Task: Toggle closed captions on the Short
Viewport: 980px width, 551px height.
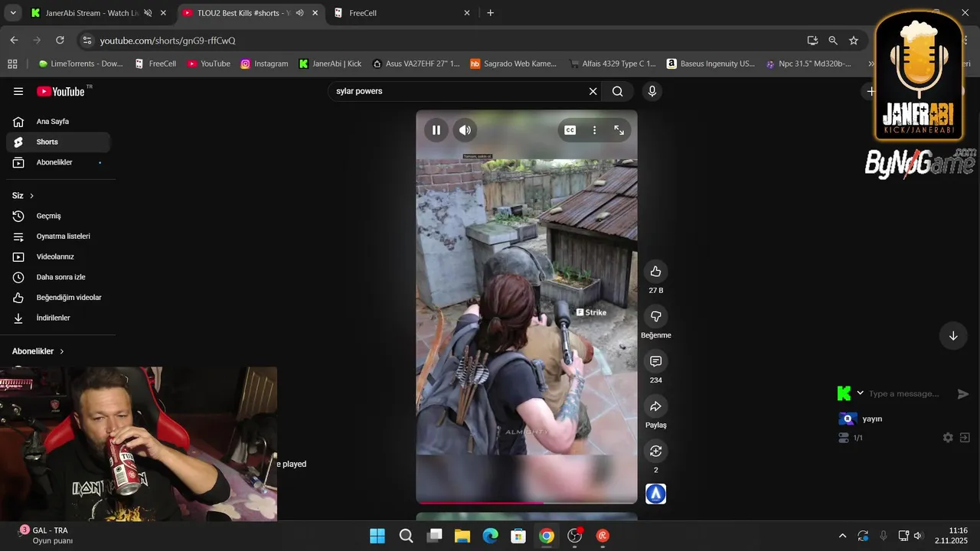Action: (x=570, y=130)
